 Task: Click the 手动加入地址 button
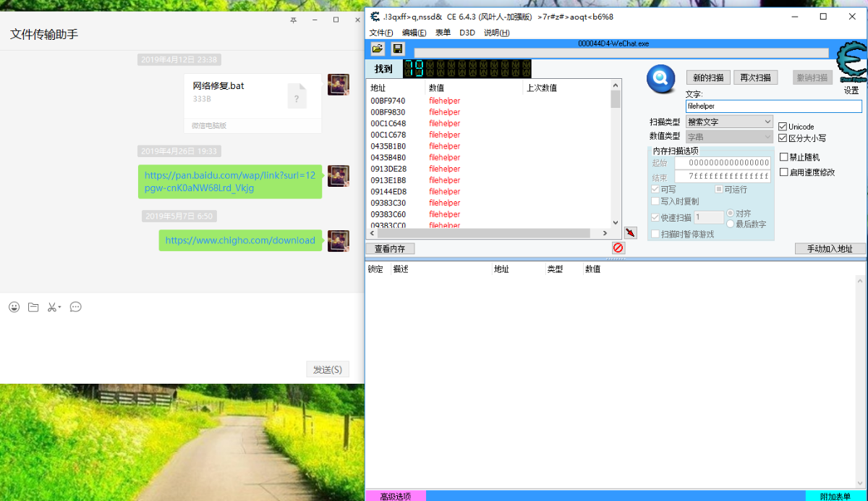point(830,248)
